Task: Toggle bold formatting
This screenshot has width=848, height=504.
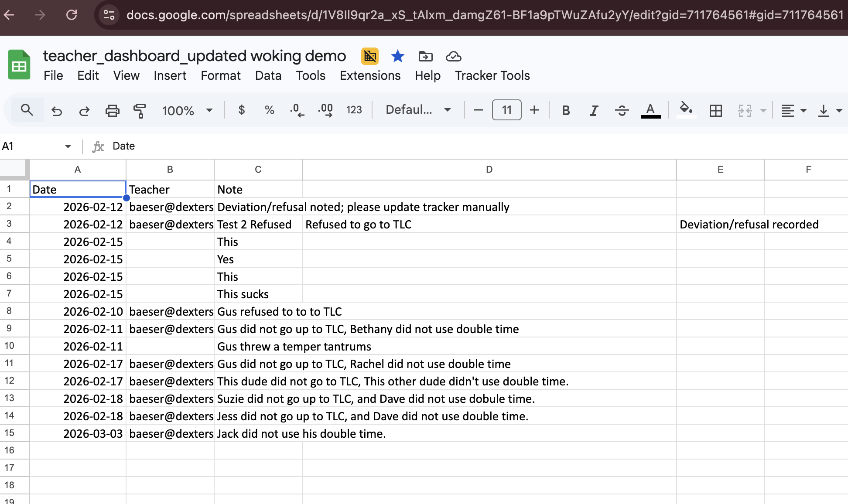Action: (566, 111)
